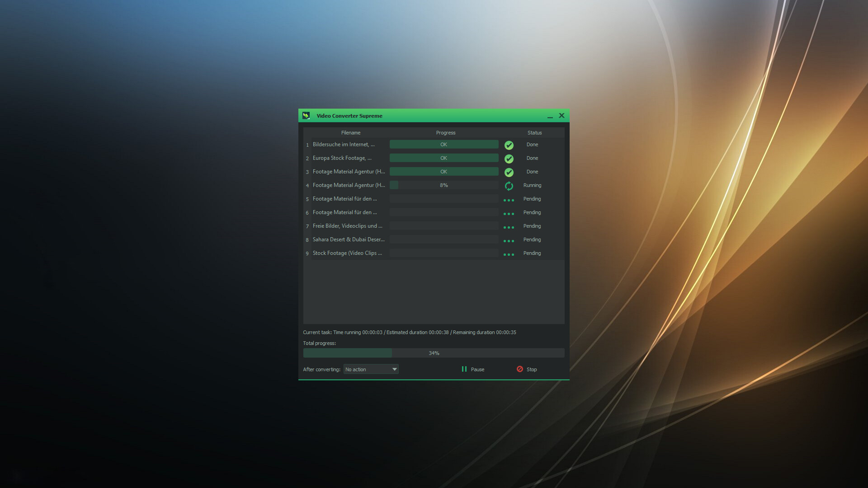The image size is (868, 488).
Task: Click the dropdown arrow beside After converting
Action: [x=394, y=369]
